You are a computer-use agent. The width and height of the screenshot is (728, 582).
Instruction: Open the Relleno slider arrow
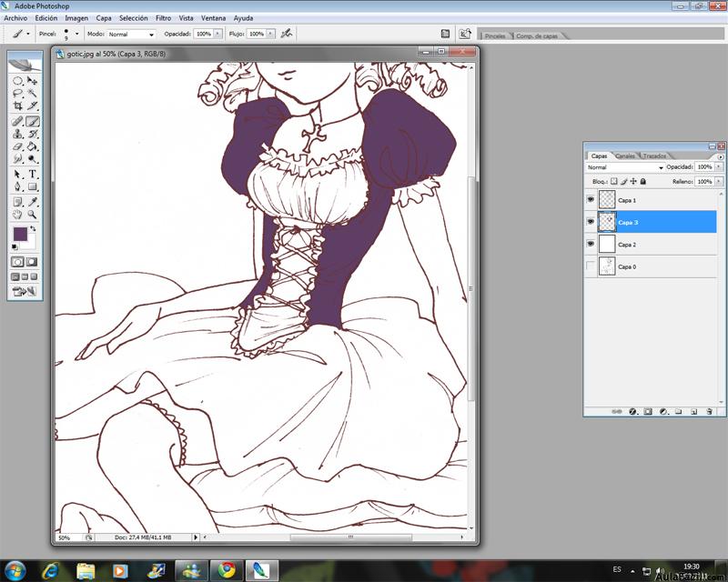click(x=719, y=182)
